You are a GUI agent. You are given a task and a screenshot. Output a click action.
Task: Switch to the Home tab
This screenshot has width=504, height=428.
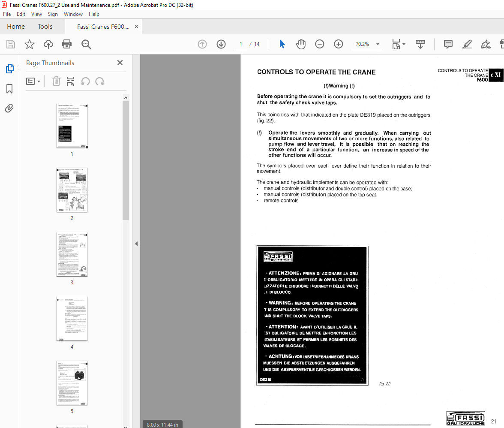16,26
